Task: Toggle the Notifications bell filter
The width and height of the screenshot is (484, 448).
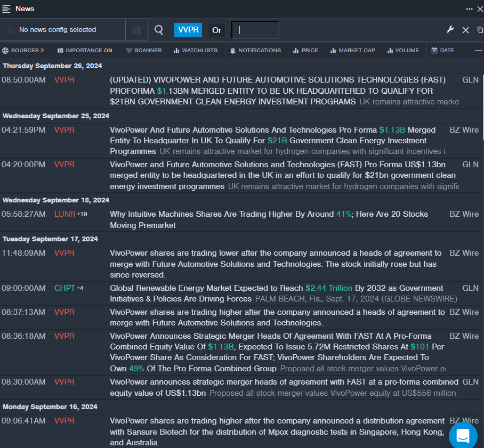Action: (x=255, y=51)
